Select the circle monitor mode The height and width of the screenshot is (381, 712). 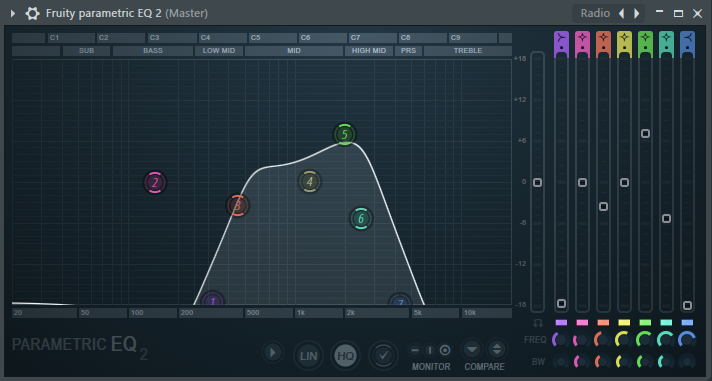coord(445,350)
